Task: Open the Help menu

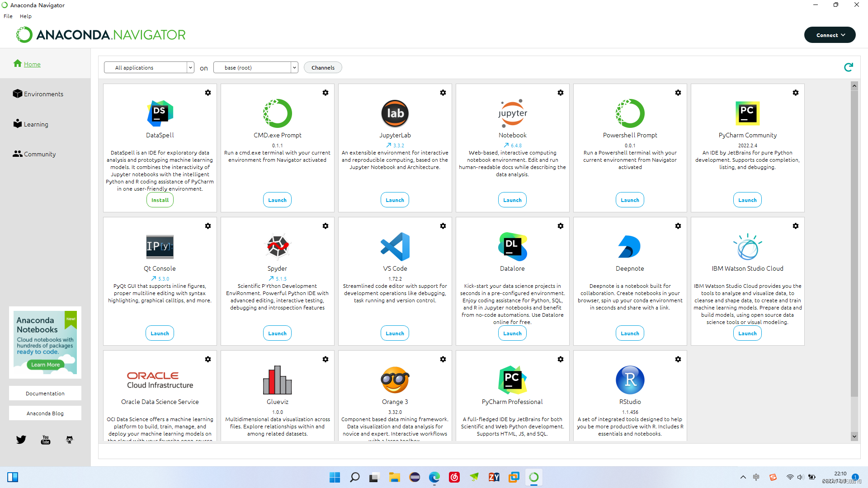Action: [26, 16]
